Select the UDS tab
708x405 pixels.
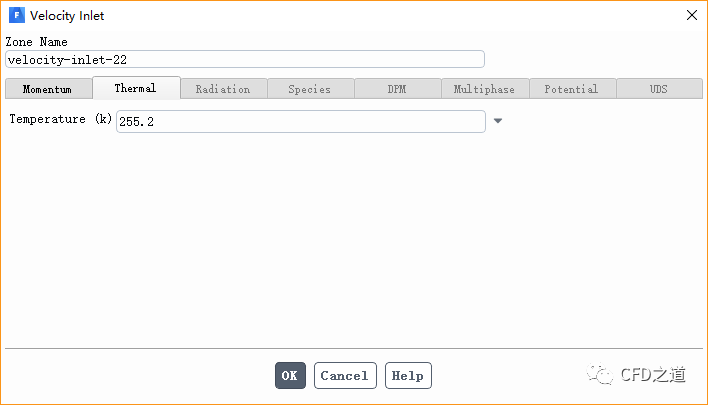[658, 89]
